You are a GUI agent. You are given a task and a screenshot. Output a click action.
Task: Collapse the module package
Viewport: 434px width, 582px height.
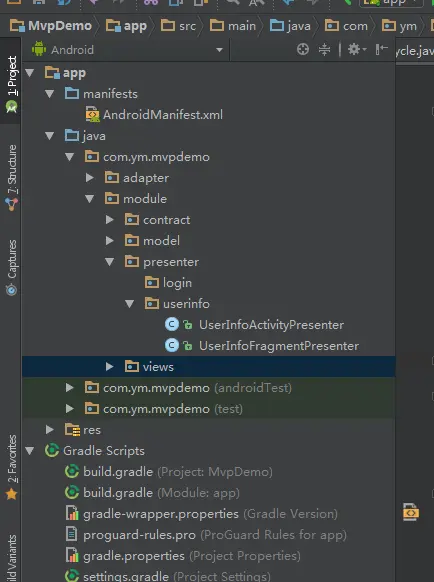pyautogui.click(x=89, y=199)
